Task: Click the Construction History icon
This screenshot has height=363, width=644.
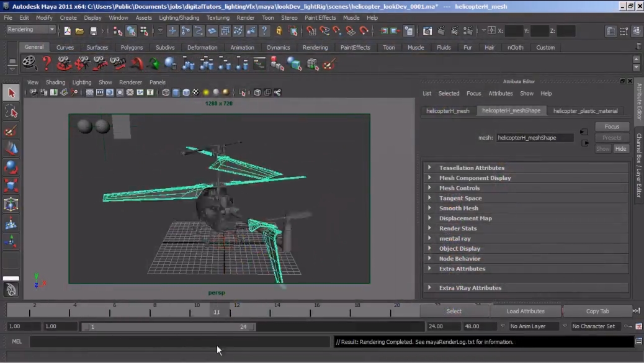Action: pyautogui.click(x=409, y=31)
